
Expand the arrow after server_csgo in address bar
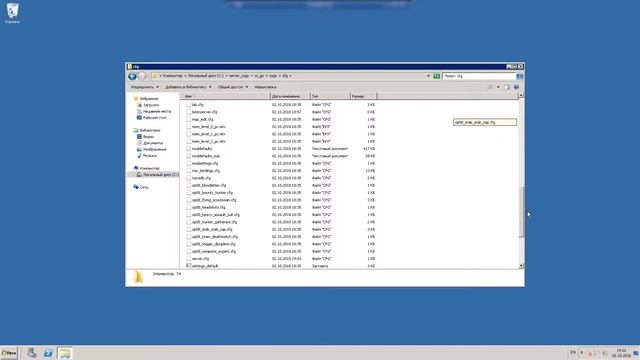[251, 76]
